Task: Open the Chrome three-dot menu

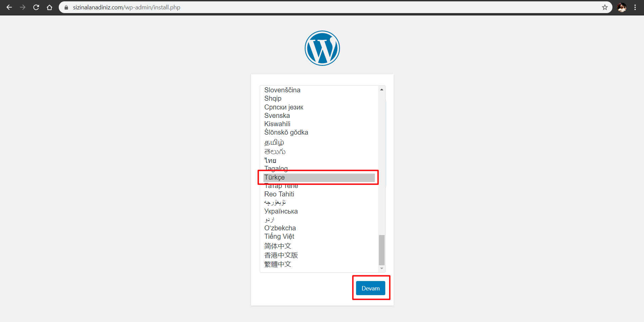Action: [x=635, y=7]
